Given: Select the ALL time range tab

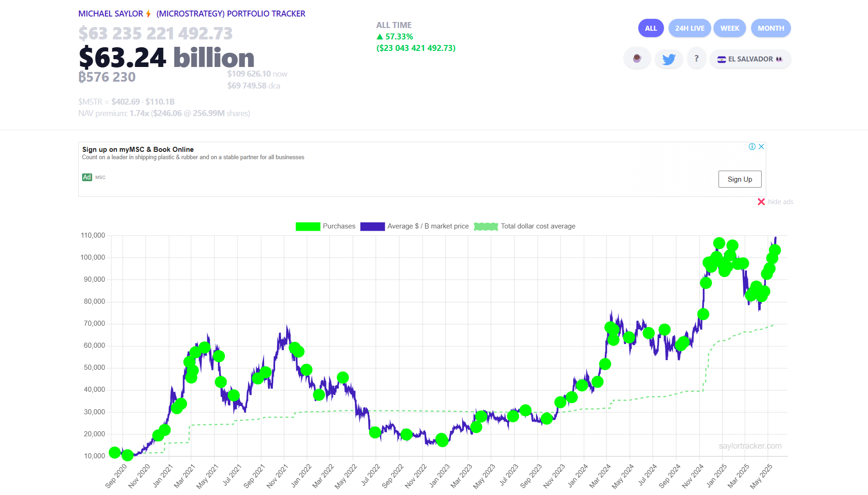Looking at the screenshot, I should [651, 28].
